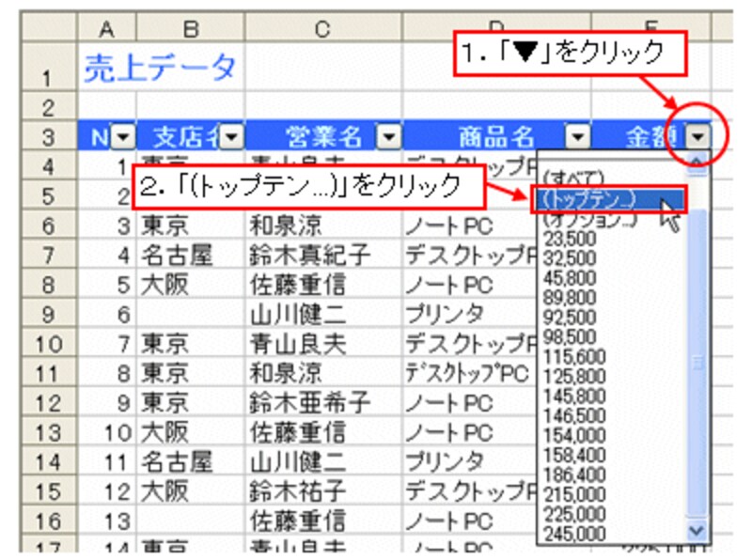Click cell 山川健二 in row 14
The height and width of the screenshot is (560, 752).
323,462
